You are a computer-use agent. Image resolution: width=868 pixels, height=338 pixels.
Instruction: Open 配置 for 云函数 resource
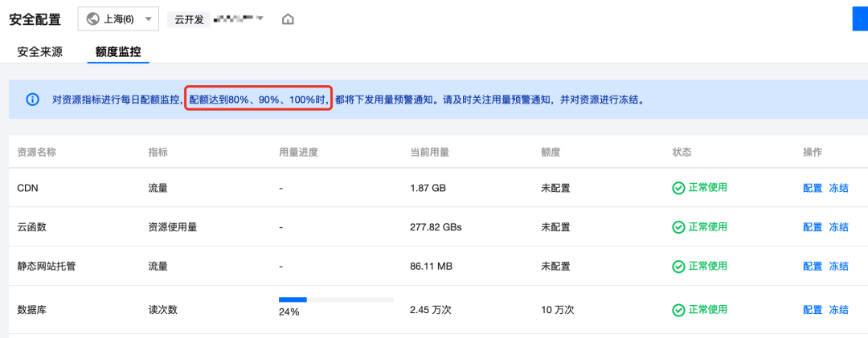tap(813, 227)
